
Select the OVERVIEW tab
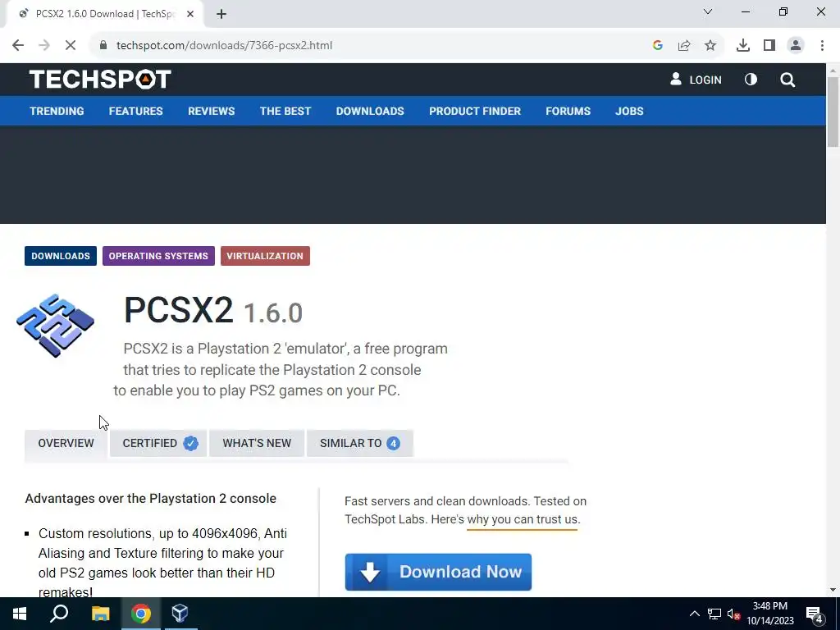tap(66, 443)
